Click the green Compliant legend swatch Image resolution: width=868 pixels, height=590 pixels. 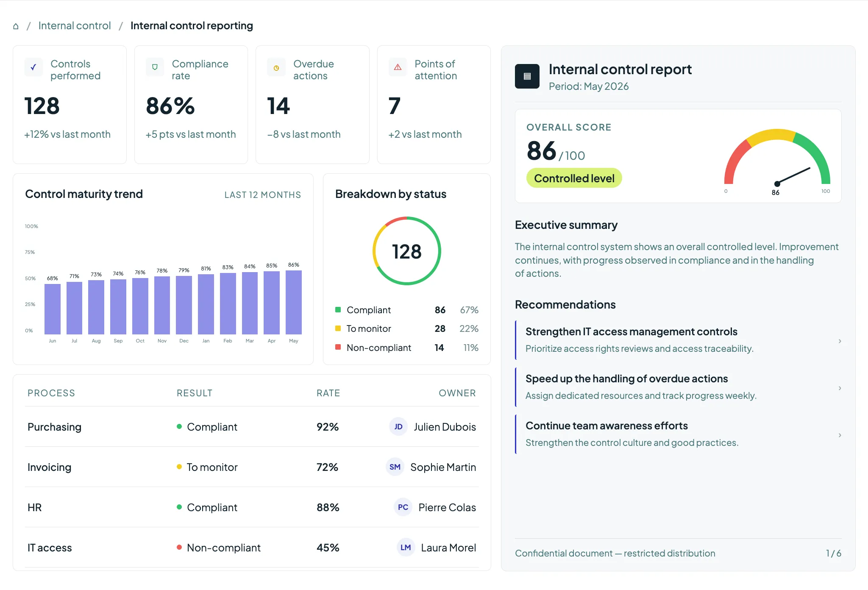coord(338,309)
